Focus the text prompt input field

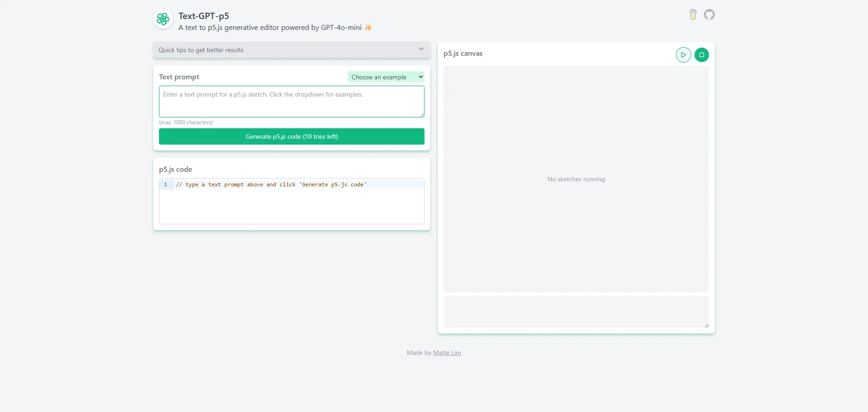click(291, 102)
